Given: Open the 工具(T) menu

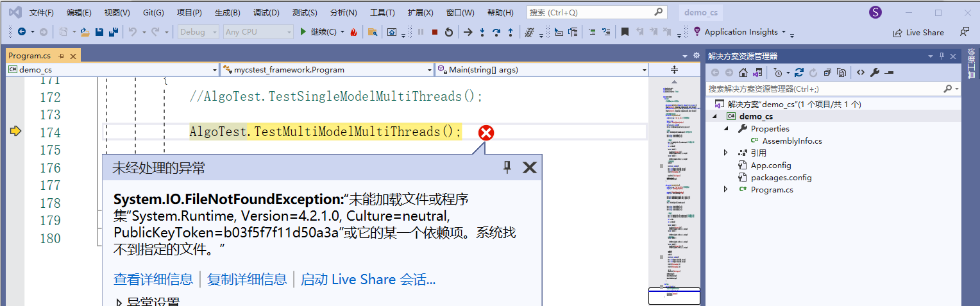Looking at the screenshot, I should tap(382, 13).
